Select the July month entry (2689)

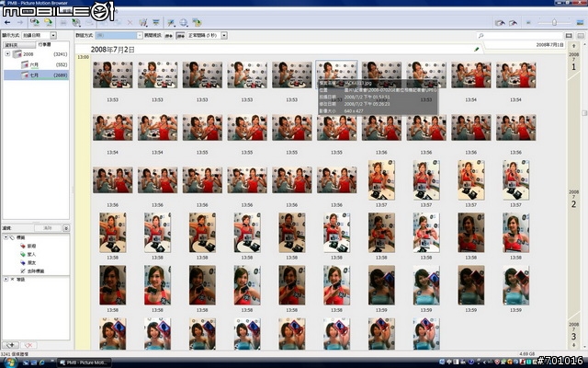(37, 75)
